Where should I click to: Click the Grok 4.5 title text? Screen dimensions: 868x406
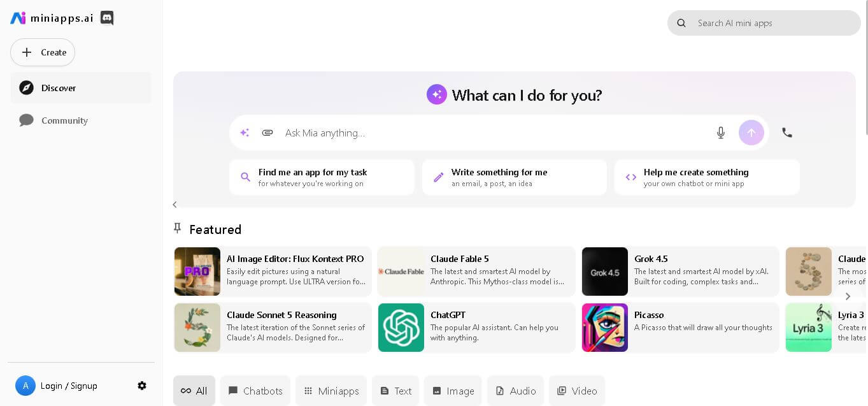(651, 259)
